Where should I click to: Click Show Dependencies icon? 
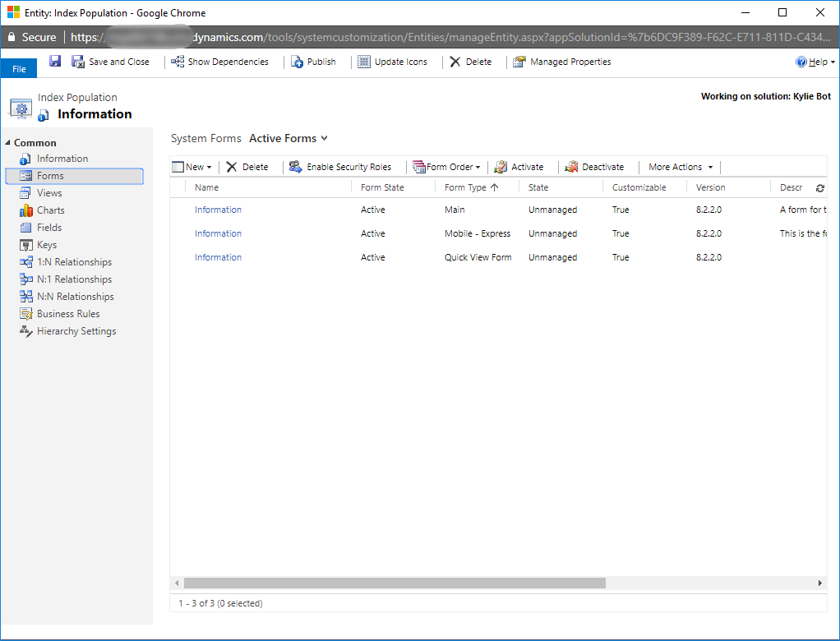tap(178, 62)
